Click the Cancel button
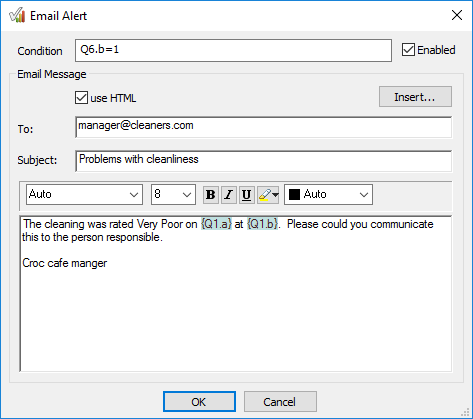Viewport: 473px width, 419px height. pos(280,402)
